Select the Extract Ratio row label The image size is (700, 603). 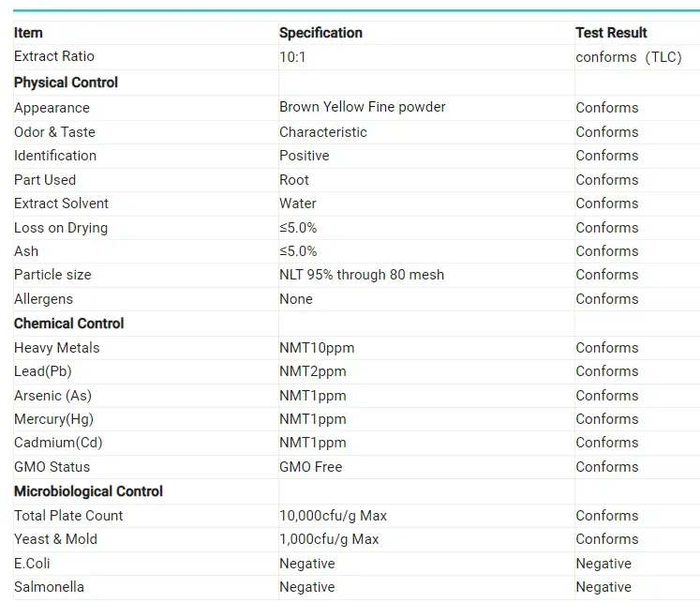pyautogui.click(x=54, y=56)
